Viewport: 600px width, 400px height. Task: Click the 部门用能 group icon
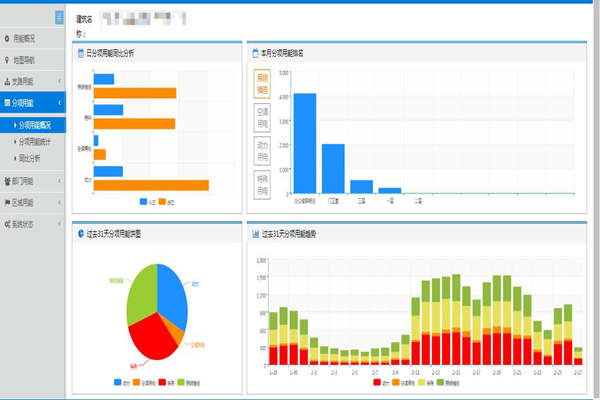click(8, 181)
